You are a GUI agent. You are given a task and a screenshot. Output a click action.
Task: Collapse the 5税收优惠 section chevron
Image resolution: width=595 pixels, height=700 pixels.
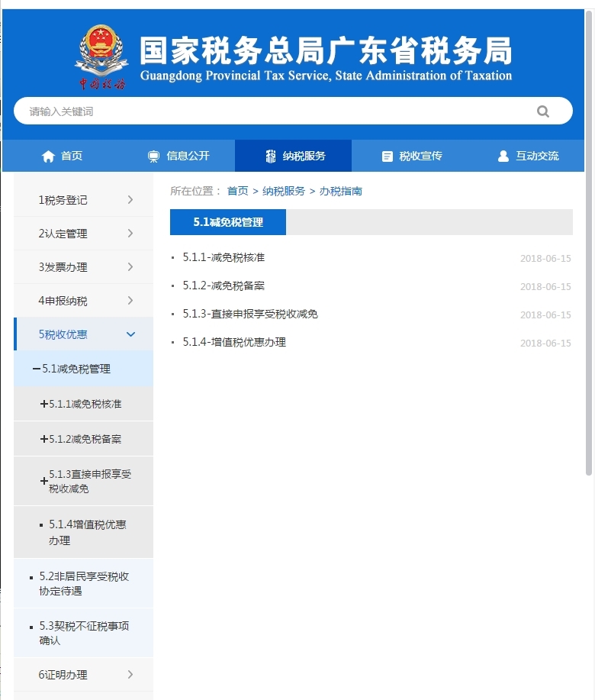(x=130, y=334)
